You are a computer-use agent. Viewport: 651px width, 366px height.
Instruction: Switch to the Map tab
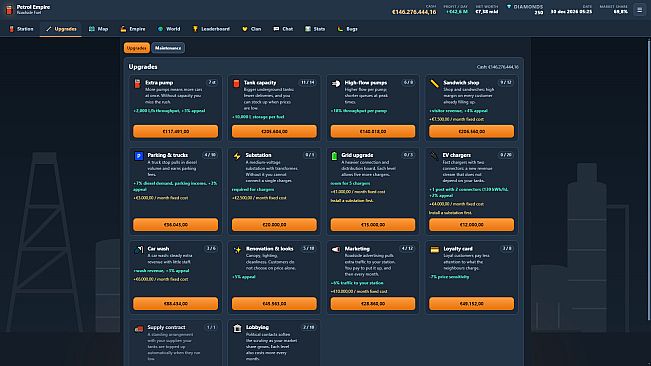pyautogui.click(x=98, y=29)
